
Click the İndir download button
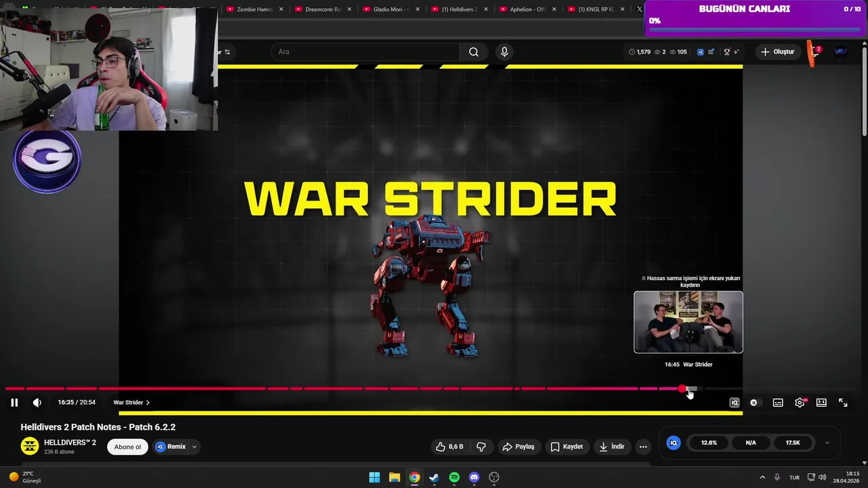[612, 447]
